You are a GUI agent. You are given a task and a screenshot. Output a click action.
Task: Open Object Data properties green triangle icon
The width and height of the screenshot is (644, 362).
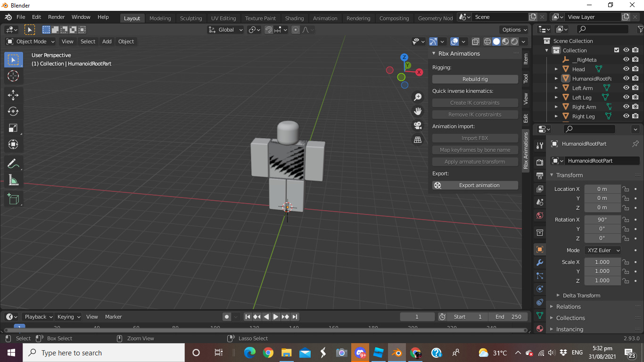540,315
